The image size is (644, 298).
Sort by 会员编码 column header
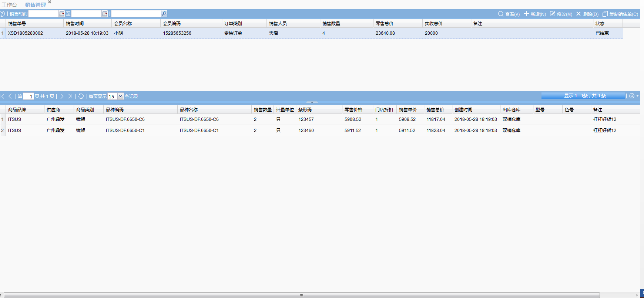[x=191, y=23]
